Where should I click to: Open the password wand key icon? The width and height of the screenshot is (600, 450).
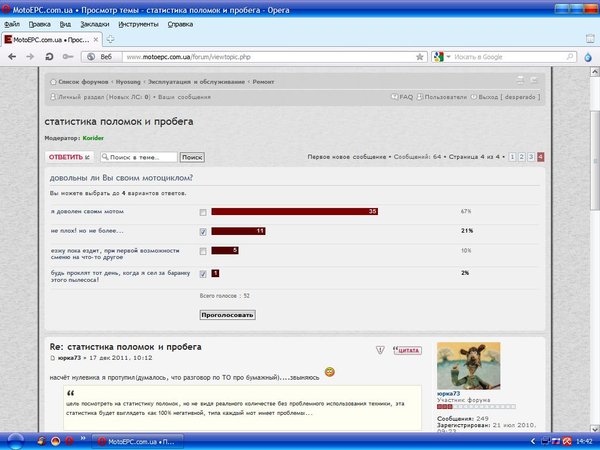pos(68,57)
